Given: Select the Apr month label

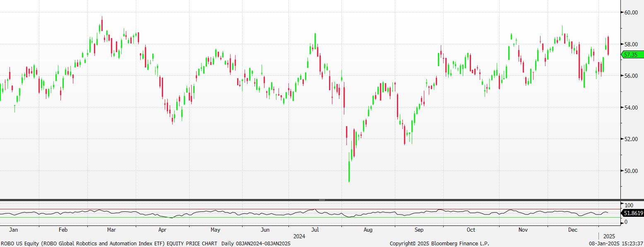Looking at the screenshot, I should [162, 230].
